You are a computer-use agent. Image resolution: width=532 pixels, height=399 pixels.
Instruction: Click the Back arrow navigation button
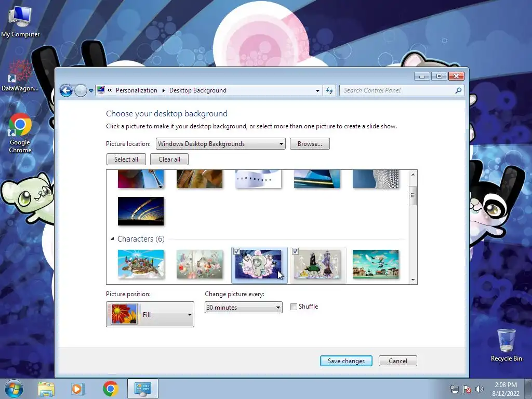pyautogui.click(x=66, y=90)
